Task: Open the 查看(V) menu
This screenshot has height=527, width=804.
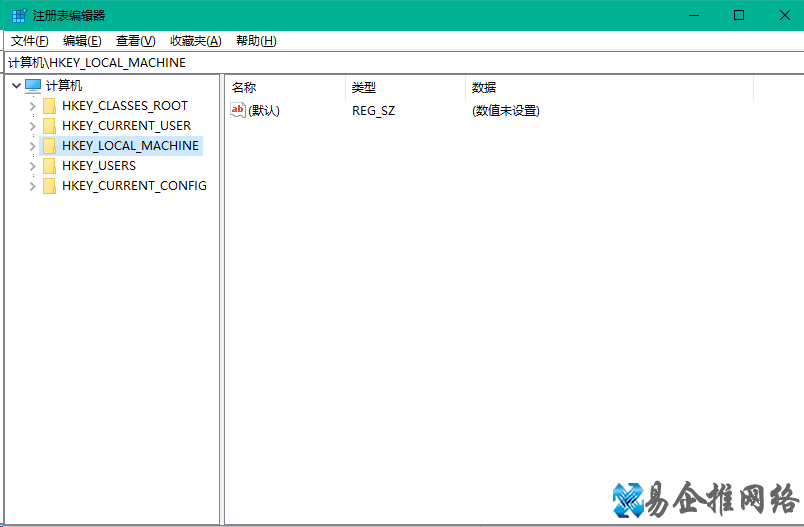Action: pyautogui.click(x=135, y=41)
